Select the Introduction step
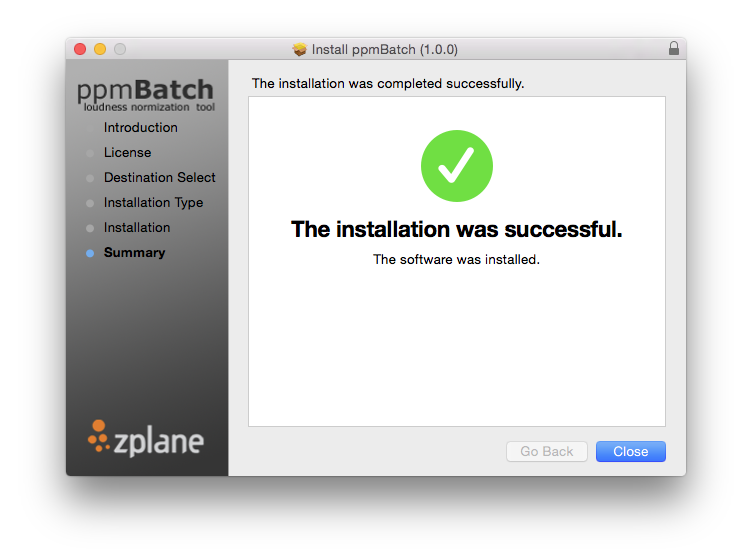Image resolution: width=748 pixels, height=556 pixels. click(x=141, y=128)
